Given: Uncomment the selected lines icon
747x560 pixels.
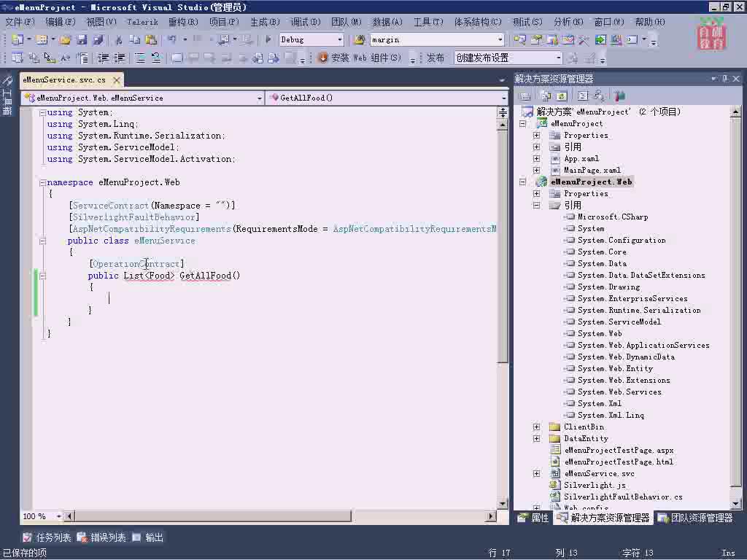Looking at the screenshot, I should [156, 58].
